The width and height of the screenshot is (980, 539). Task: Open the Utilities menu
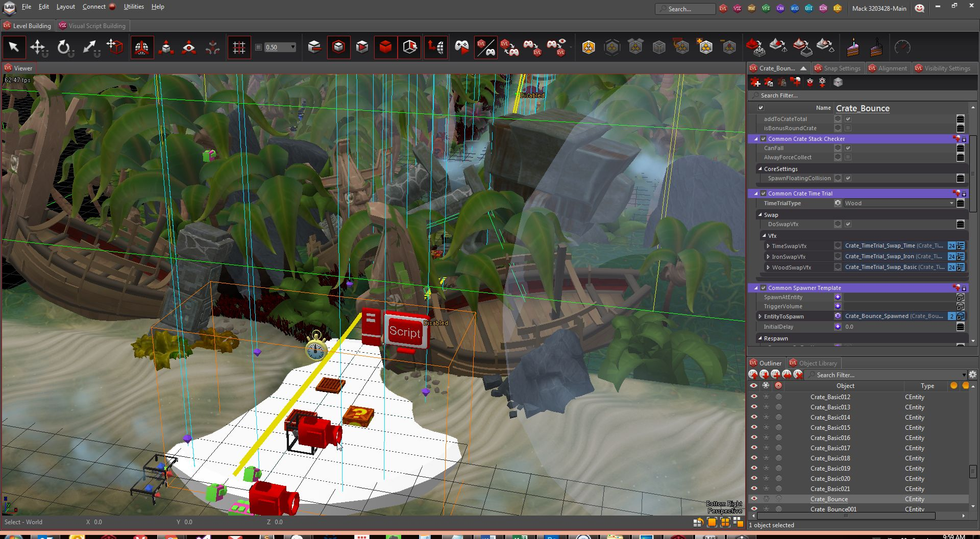pos(134,7)
